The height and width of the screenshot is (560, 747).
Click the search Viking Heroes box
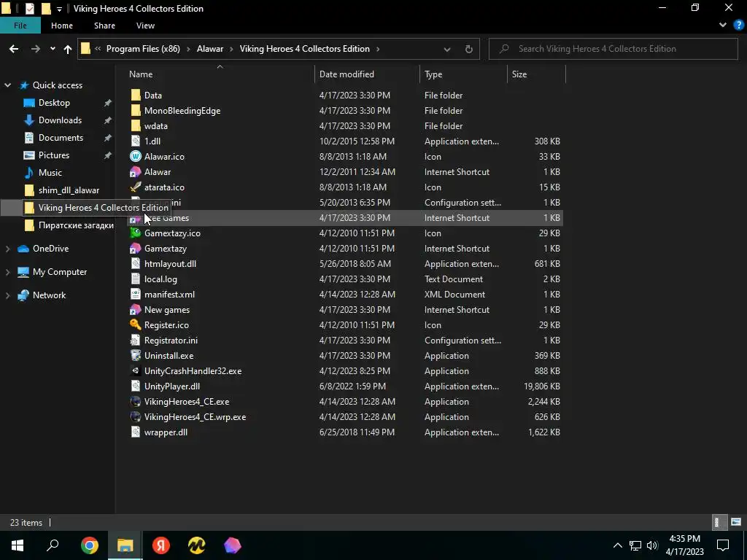(613, 49)
